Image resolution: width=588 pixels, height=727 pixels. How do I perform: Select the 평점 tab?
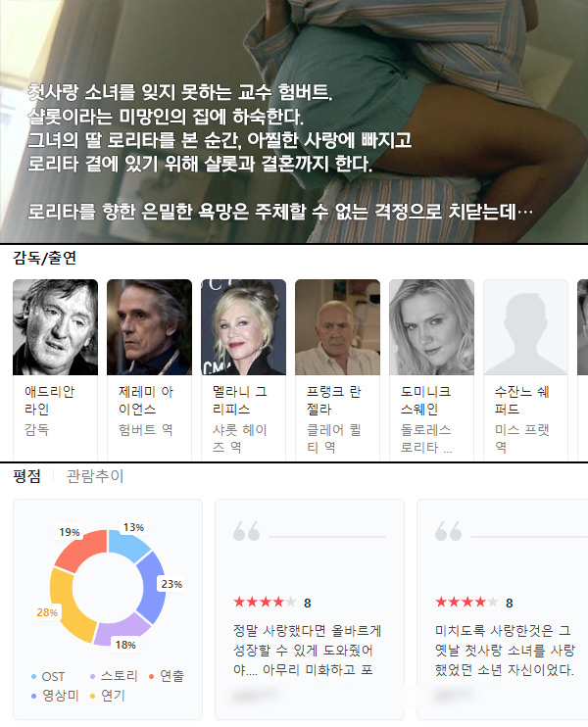click(26, 476)
